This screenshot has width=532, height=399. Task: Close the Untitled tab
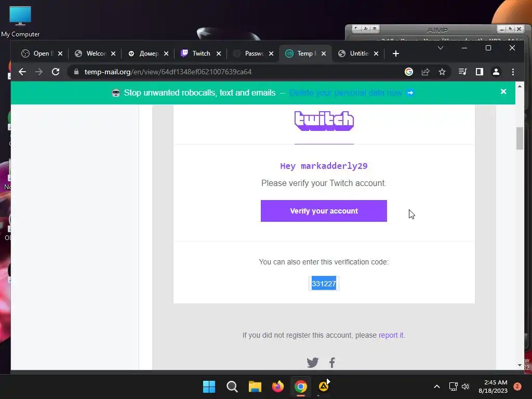(376, 54)
